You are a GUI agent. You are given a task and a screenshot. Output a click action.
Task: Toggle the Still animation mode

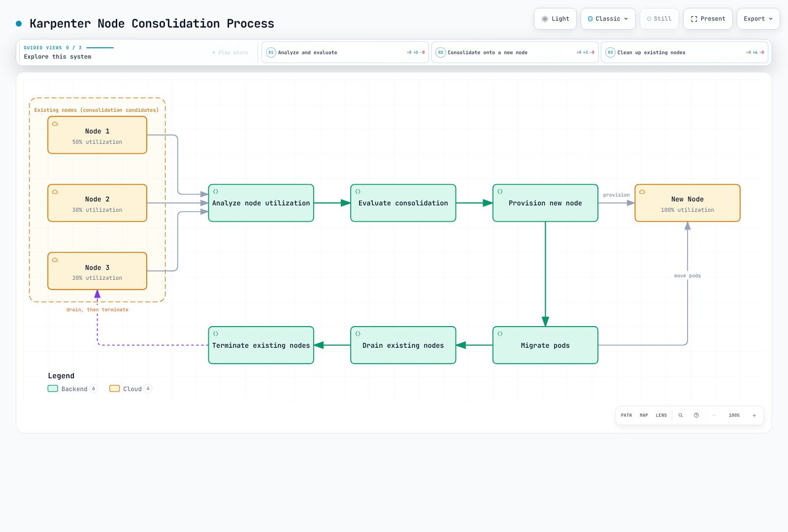(659, 19)
